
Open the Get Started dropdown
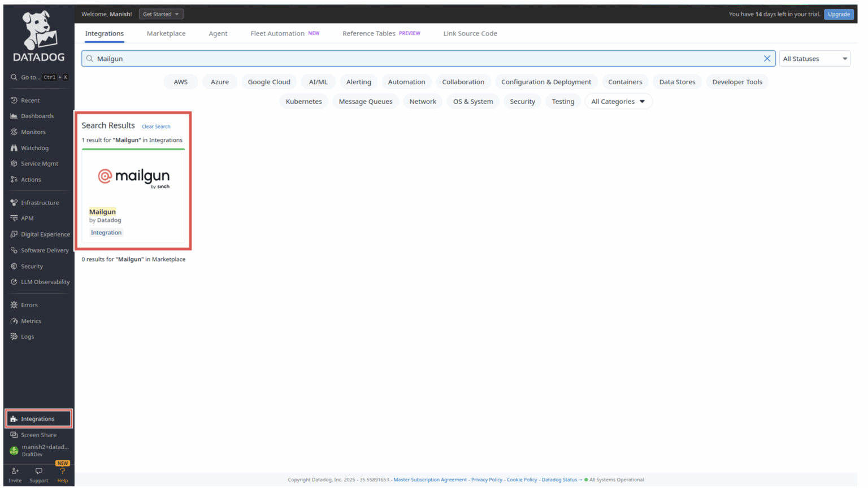[x=160, y=14]
